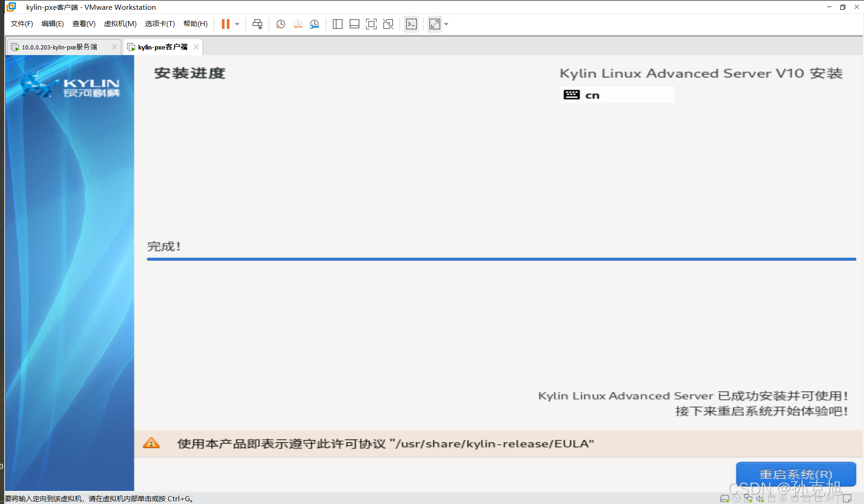Click the cn keyboard layout indicator

[617, 95]
